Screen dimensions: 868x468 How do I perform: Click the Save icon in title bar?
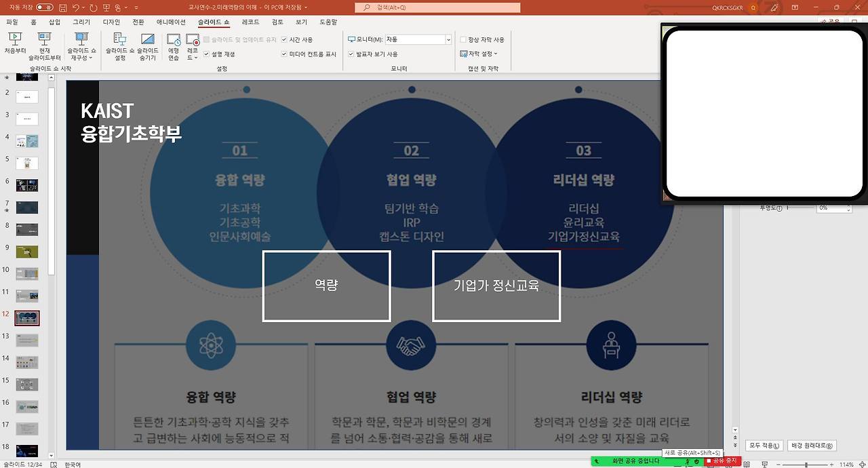pos(63,7)
